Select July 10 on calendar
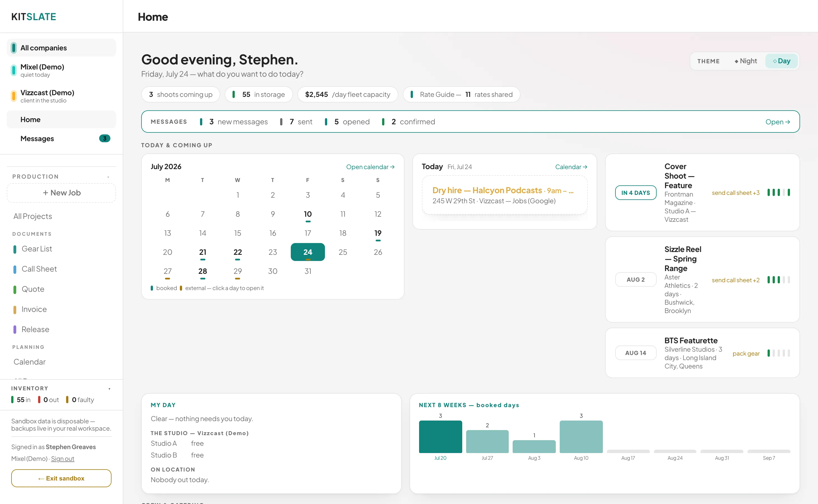The height and width of the screenshot is (504, 818). pos(308,214)
